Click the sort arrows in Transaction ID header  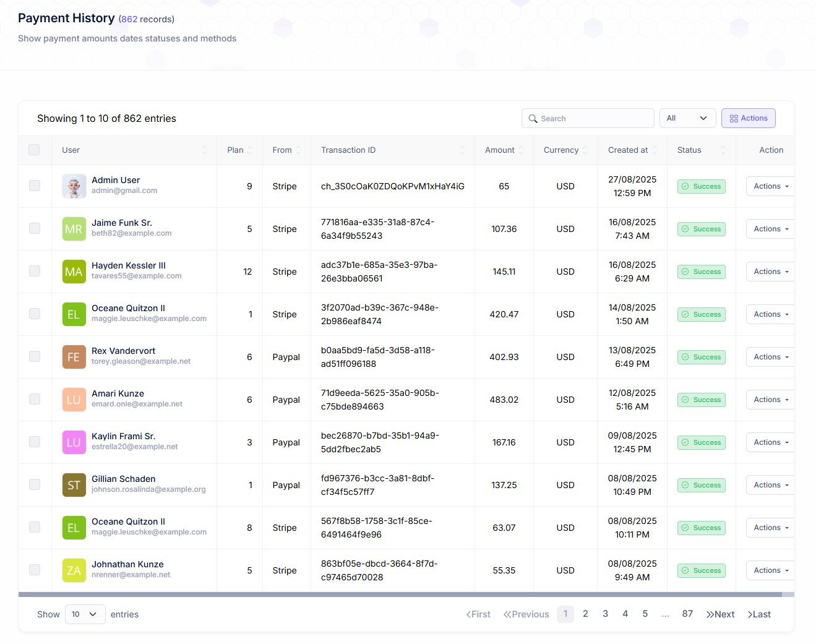point(462,150)
